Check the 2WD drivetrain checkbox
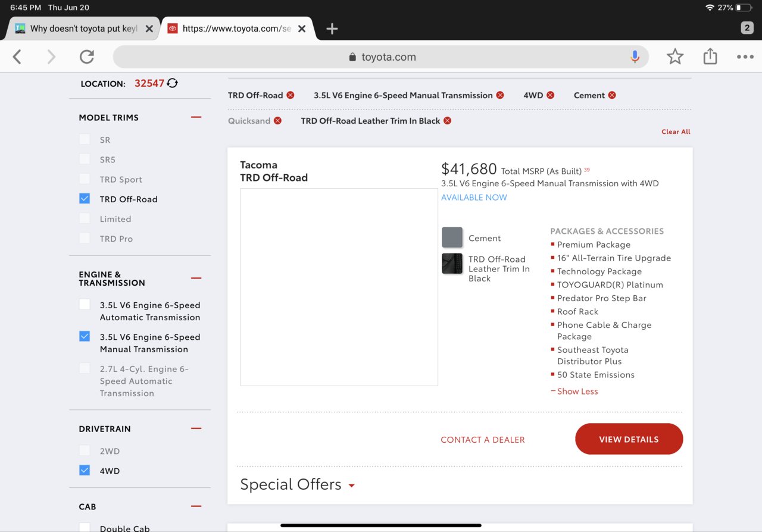 click(85, 450)
